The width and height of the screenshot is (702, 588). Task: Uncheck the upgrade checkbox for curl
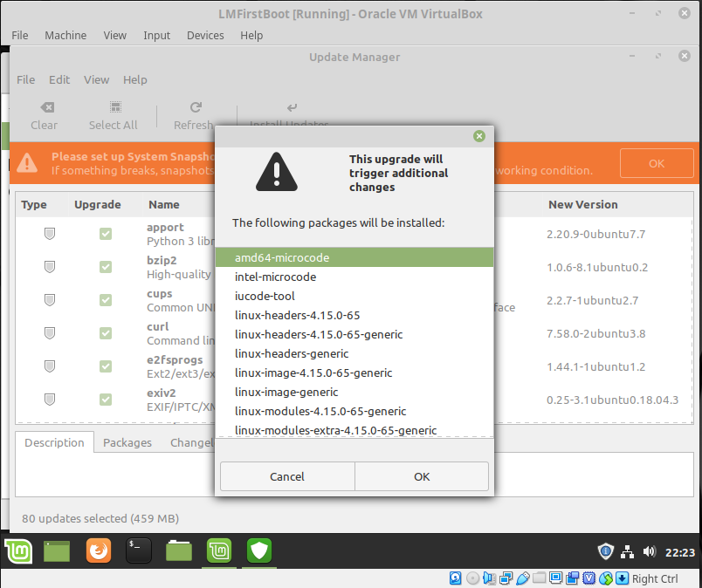coord(106,333)
